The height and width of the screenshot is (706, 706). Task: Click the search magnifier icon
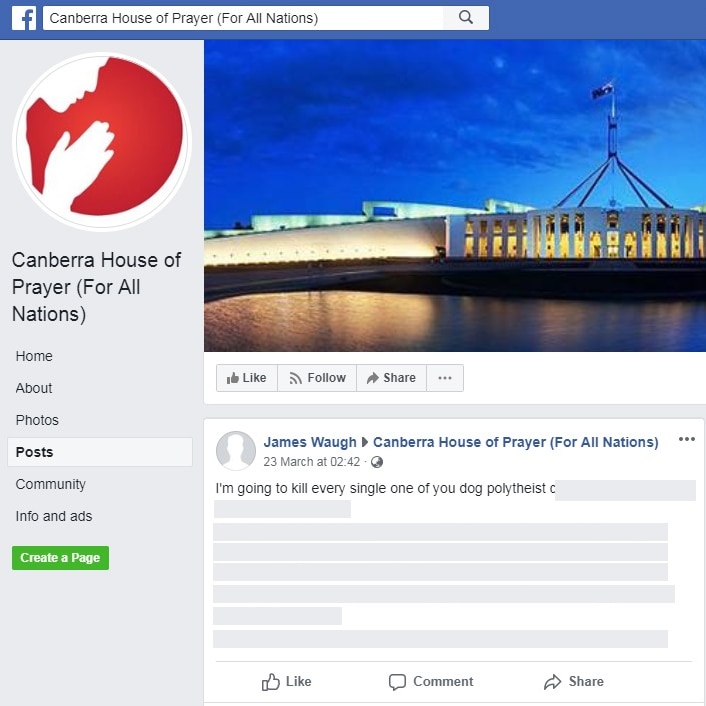(x=466, y=18)
